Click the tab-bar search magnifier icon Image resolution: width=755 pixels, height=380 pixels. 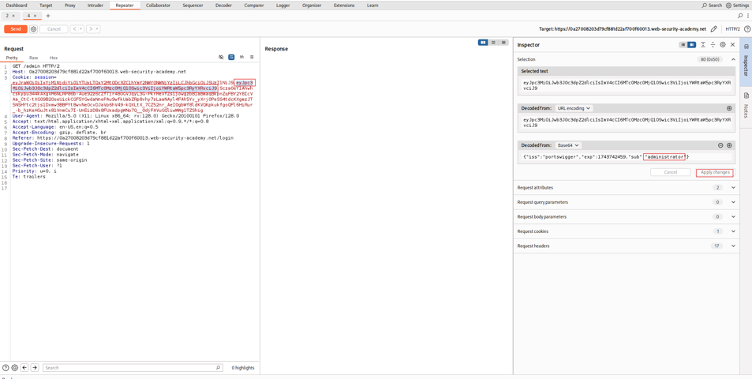tap(741, 16)
